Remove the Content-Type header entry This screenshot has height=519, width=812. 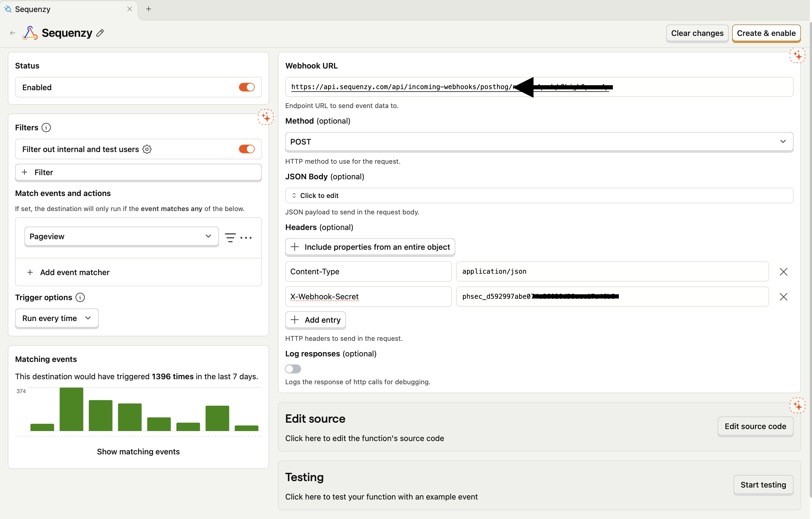783,272
